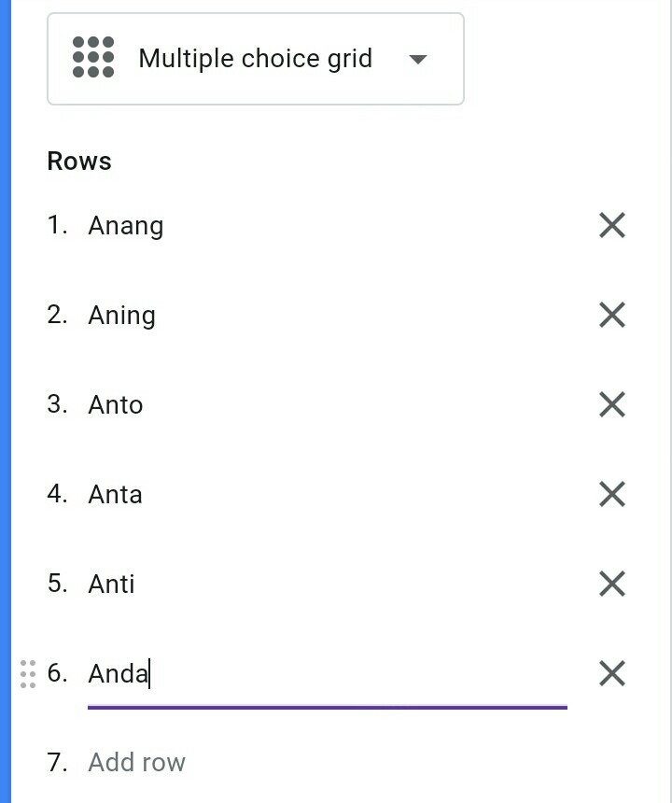Delete row 6 Anda
The image size is (672, 803).
(611, 673)
